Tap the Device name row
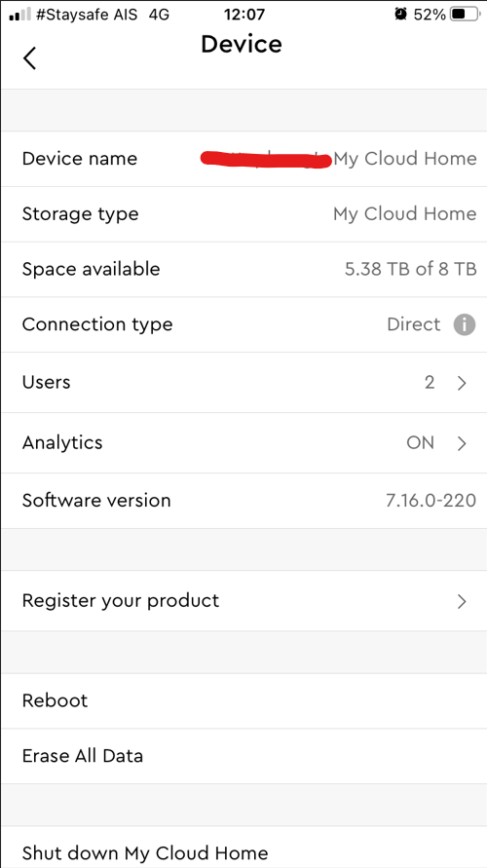 [243, 159]
